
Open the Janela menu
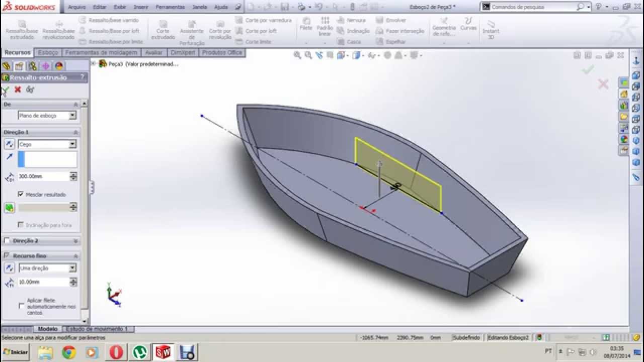(200, 7)
